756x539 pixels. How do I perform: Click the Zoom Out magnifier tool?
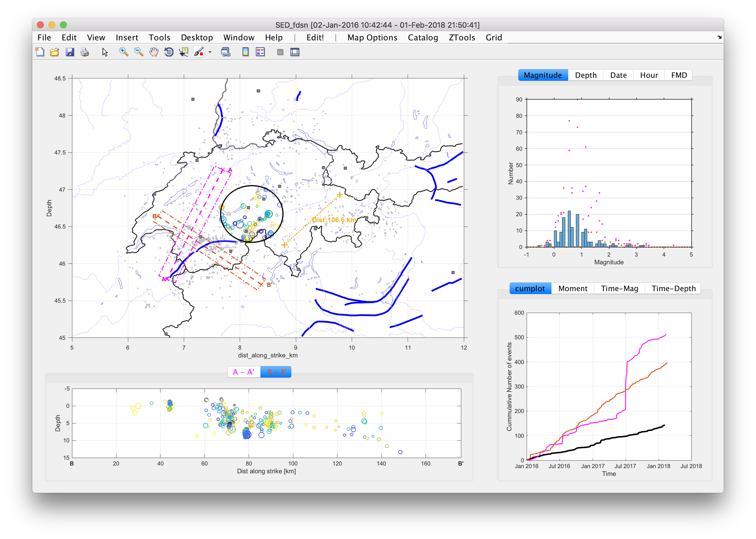[x=139, y=52]
